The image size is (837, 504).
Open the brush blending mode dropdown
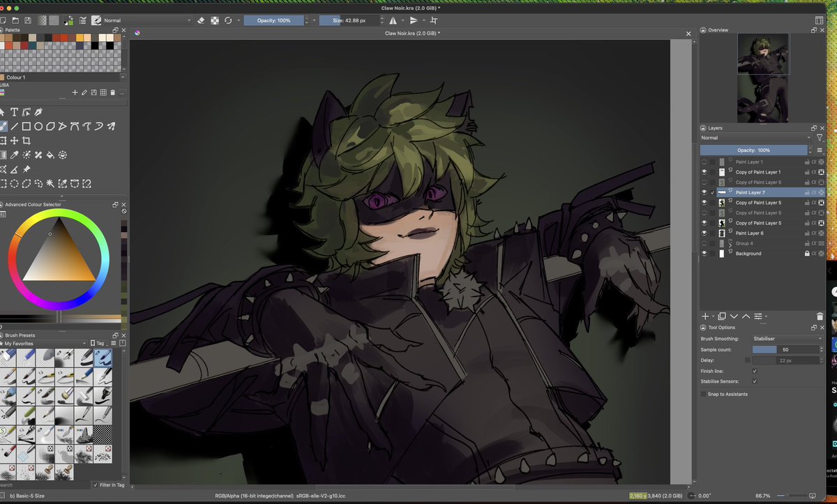(x=146, y=20)
